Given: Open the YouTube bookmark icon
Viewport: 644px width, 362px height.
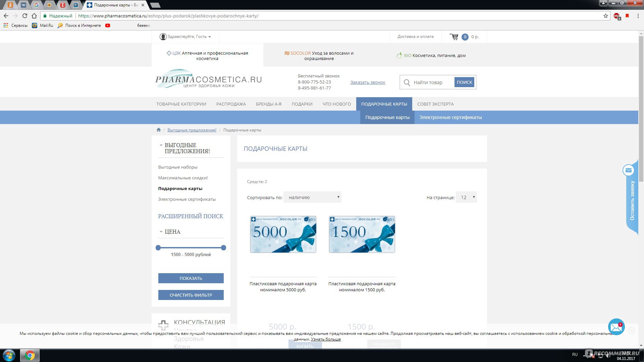Looking at the screenshot, I should 108,25.
